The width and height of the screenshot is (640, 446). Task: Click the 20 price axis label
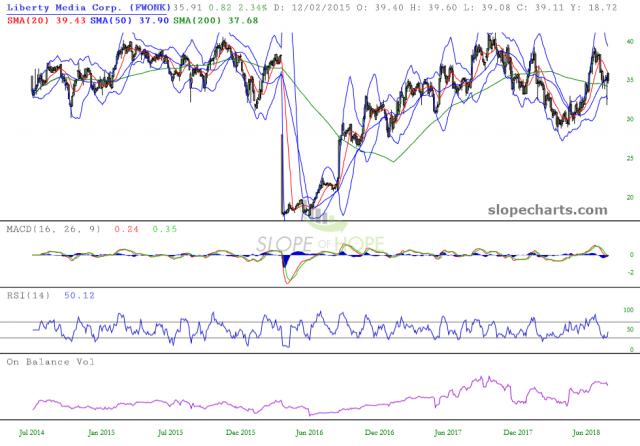pos(630,197)
